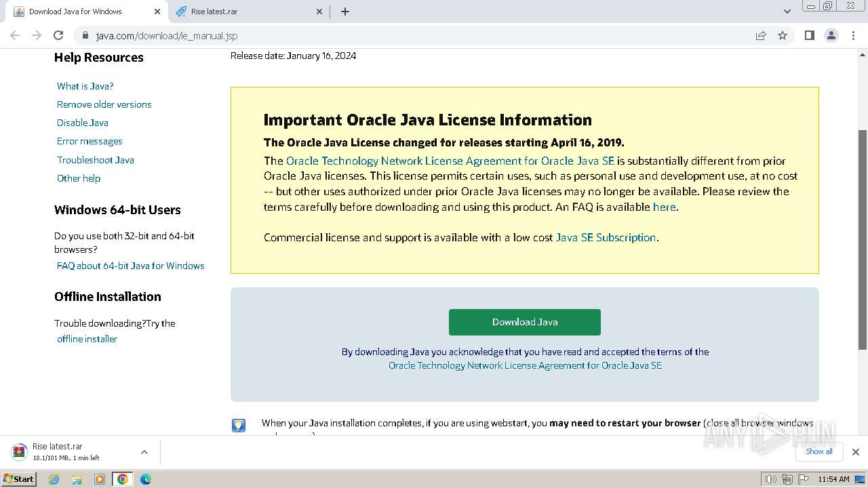Viewport: 868px width, 488px height.
Task: Click the Offline Installation heading
Action: (x=108, y=297)
